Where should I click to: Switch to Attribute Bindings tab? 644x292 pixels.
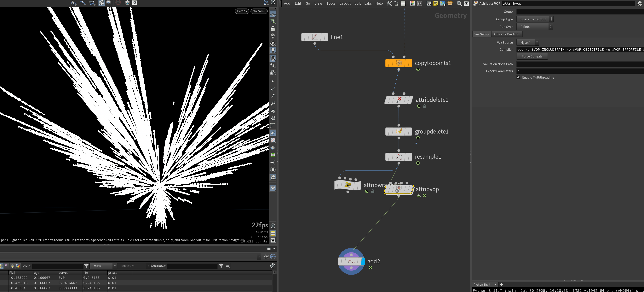(x=506, y=34)
